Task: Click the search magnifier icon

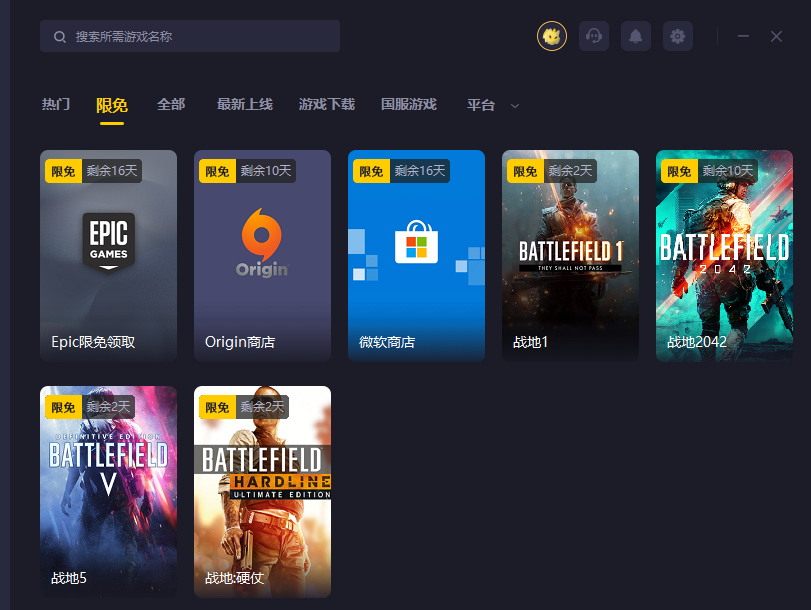Action: pos(60,37)
